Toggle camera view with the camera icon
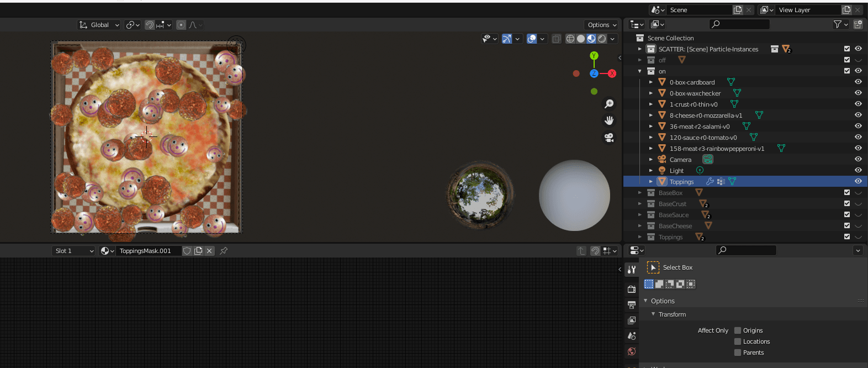868x368 pixels. coord(609,138)
